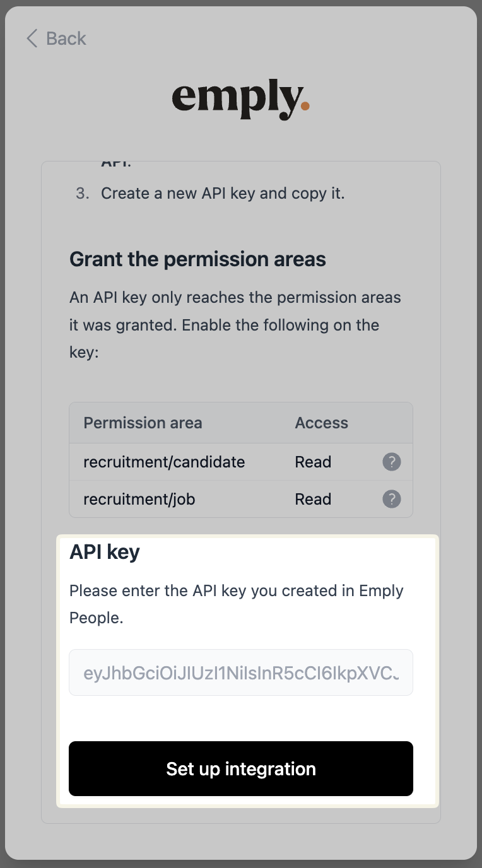Focus the API key input field
The image size is (482, 868).
pos(241,672)
